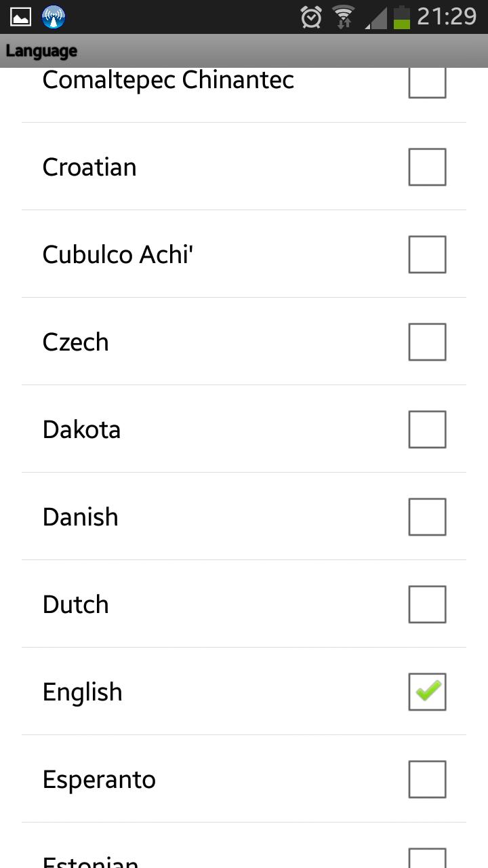
Task: Tap the blue broadcast antenna app icon
Action: point(54,17)
